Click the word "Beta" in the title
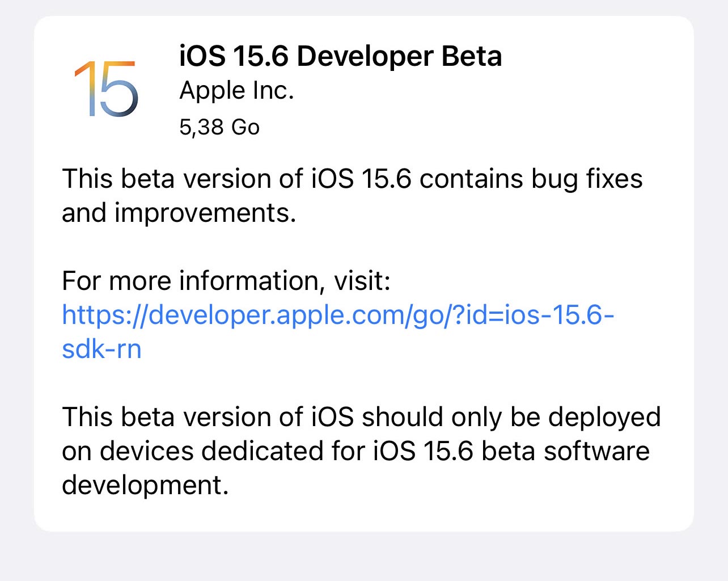The height and width of the screenshot is (581, 728). click(x=472, y=56)
